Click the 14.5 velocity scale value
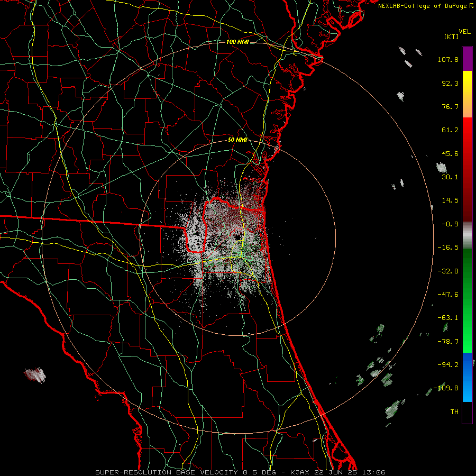This screenshot has width=476, height=476. (450, 200)
